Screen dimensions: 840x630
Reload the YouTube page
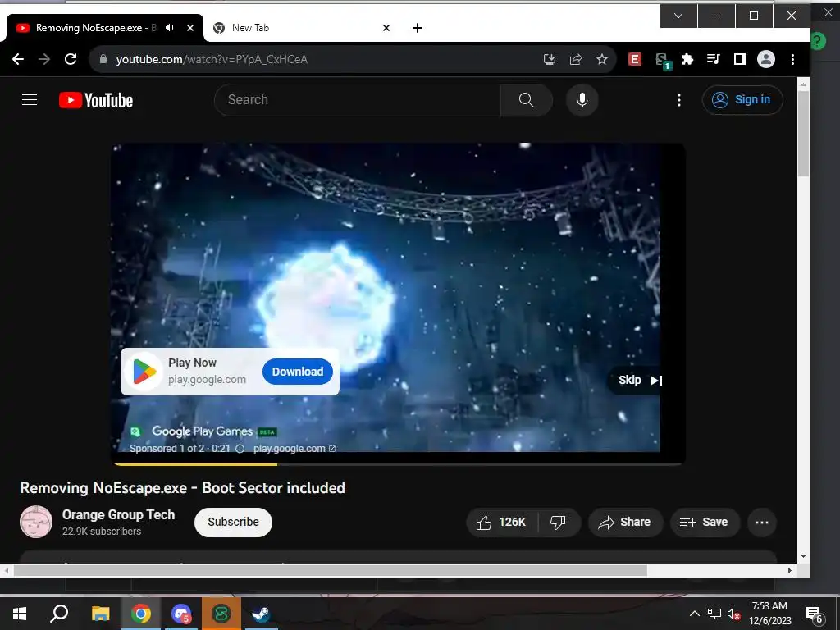[x=71, y=59]
